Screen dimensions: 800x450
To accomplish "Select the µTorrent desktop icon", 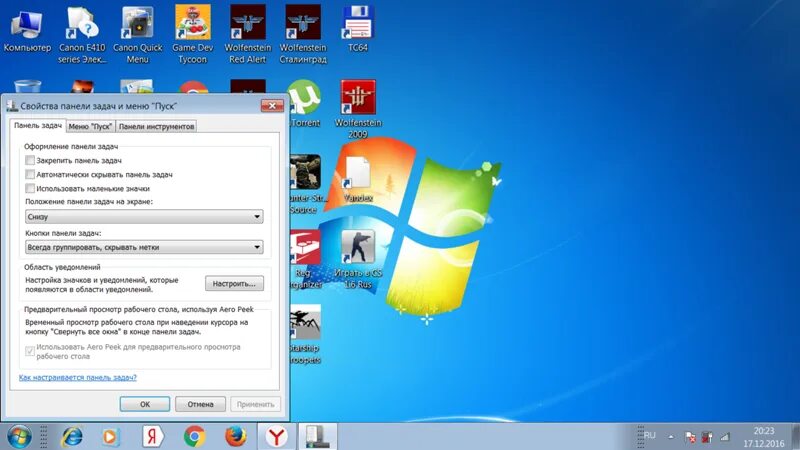I will [305, 104].
